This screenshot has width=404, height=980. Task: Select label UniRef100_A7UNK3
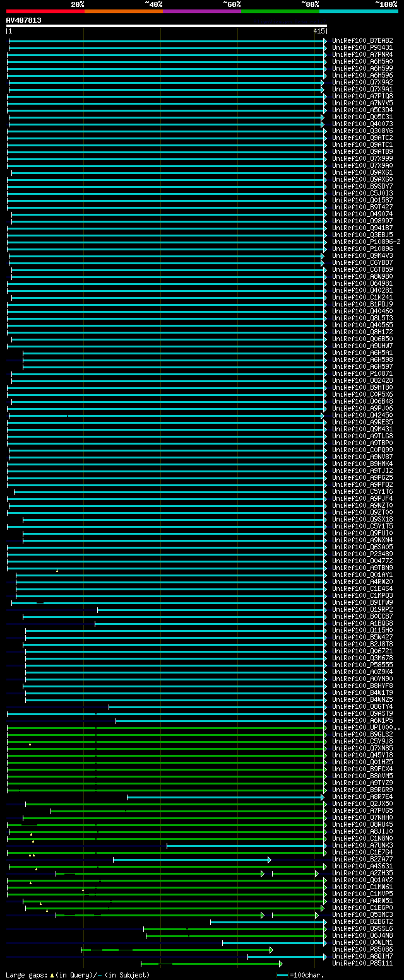362,845
